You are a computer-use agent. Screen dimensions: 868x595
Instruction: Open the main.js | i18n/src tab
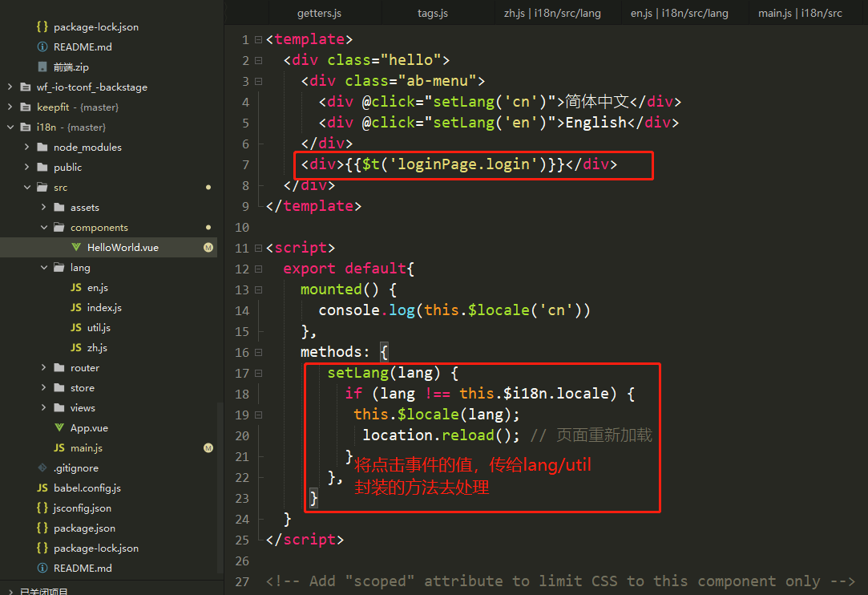pyautogui.click(x=800, y=14)
